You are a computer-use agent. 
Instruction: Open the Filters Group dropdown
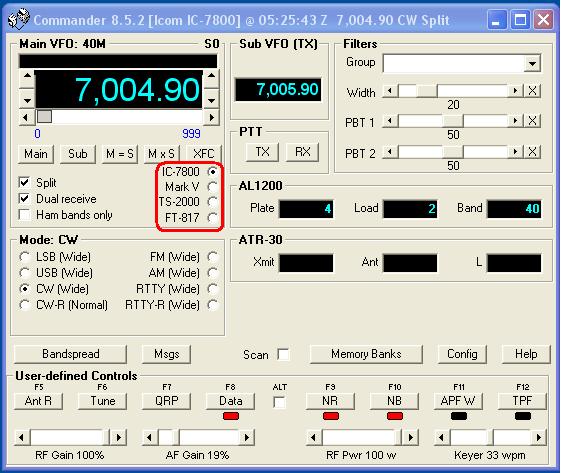(x=532, y=64)
